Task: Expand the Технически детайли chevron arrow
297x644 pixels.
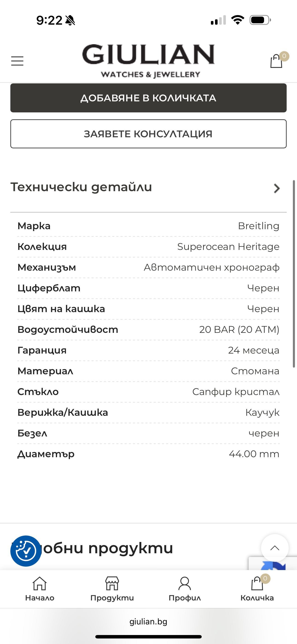Action: 277,188
